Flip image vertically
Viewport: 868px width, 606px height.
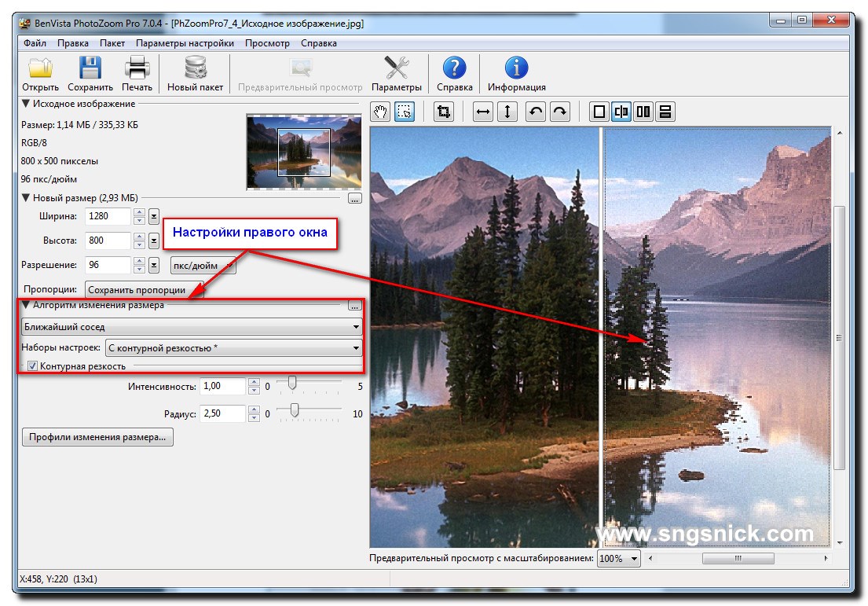pyautogui.click(x=507, y=112)
